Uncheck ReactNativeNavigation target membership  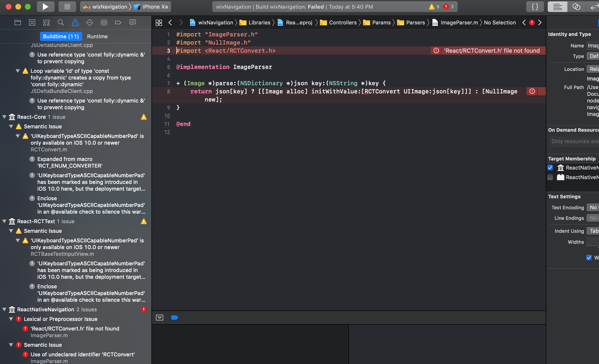pyautogui.click(x=551, y=168)
